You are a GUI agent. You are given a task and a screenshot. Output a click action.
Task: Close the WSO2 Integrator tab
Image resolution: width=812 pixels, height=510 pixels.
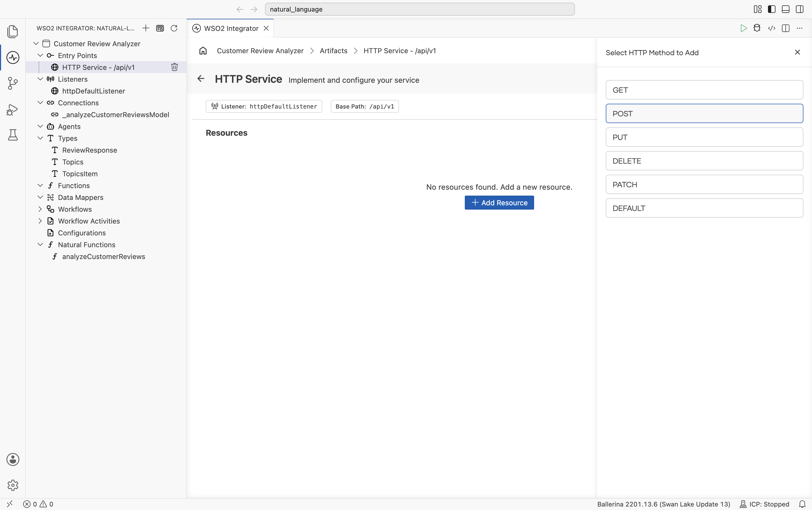point(266,28)
